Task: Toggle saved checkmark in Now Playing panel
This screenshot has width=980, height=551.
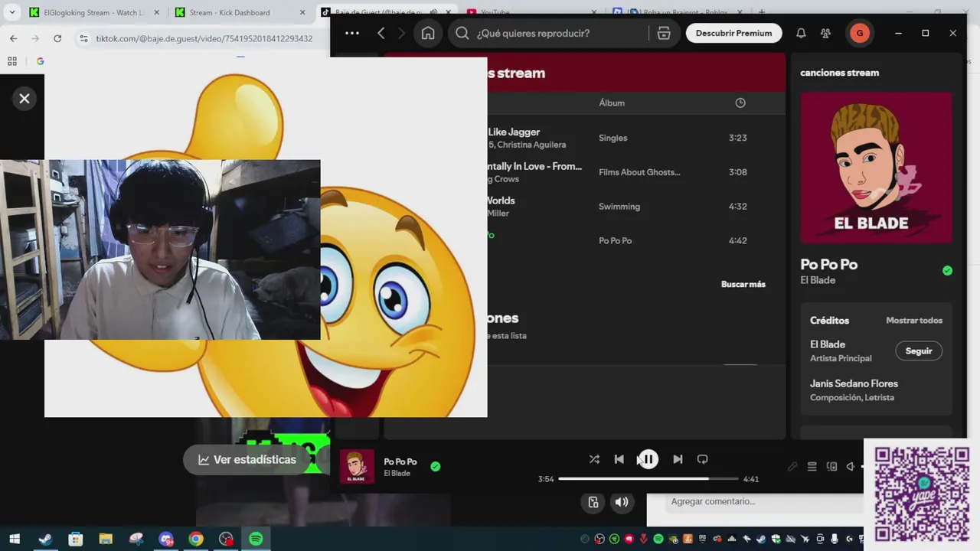Action: pos(947,270)
